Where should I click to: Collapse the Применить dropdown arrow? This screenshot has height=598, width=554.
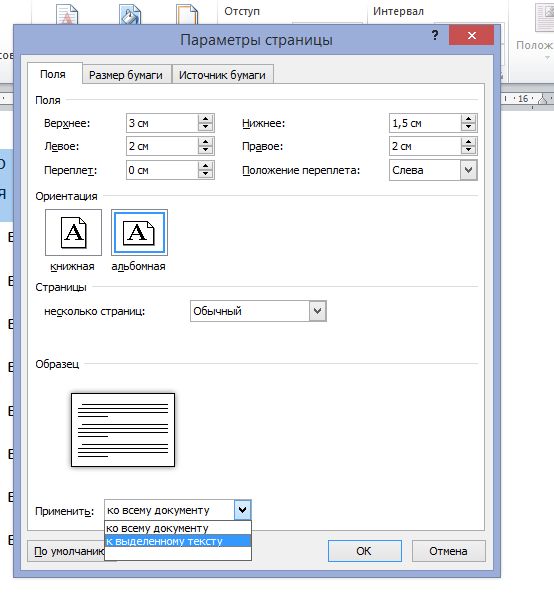click(x=242, y=510)
